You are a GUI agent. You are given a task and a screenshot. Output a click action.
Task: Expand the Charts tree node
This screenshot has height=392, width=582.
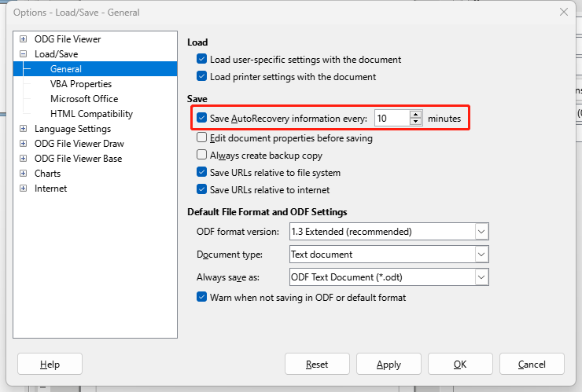tap(23, 173)
